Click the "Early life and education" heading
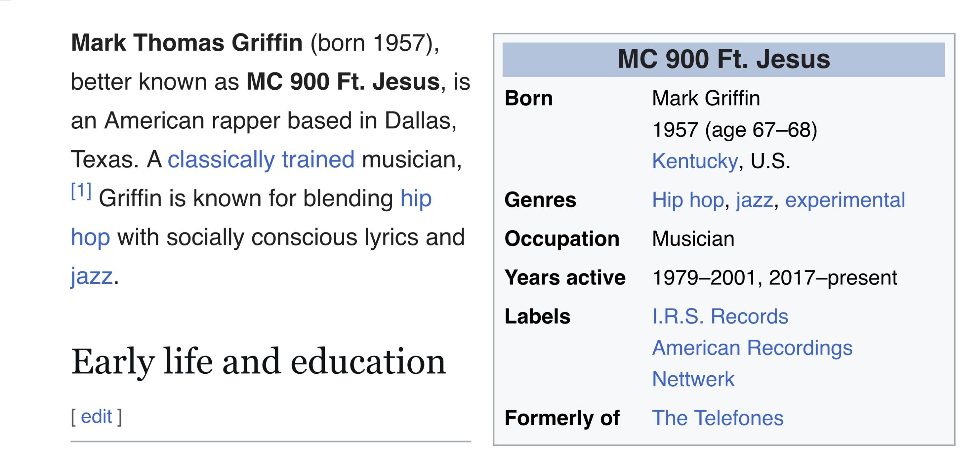This screenshot has height=457, width=980. 258,362
